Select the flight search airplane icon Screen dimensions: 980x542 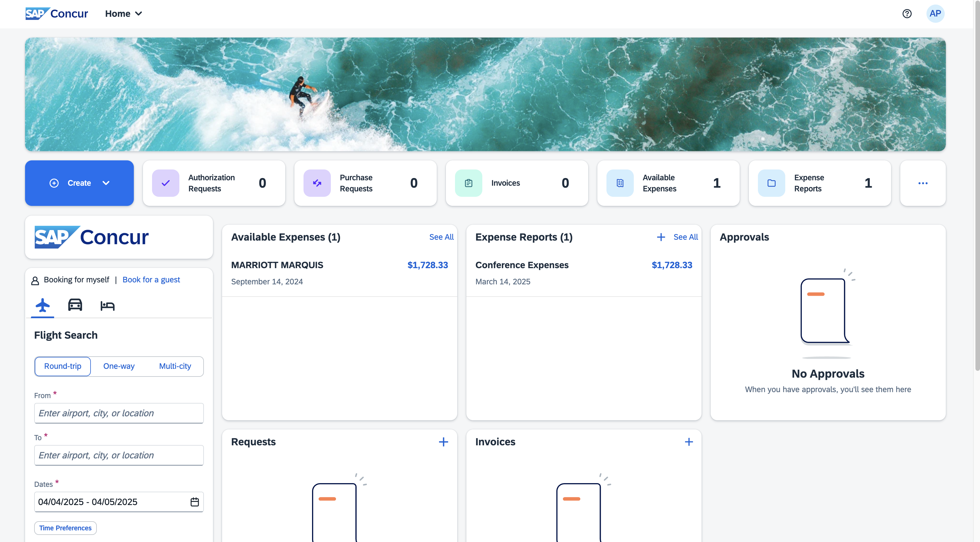tap(43, 305)
